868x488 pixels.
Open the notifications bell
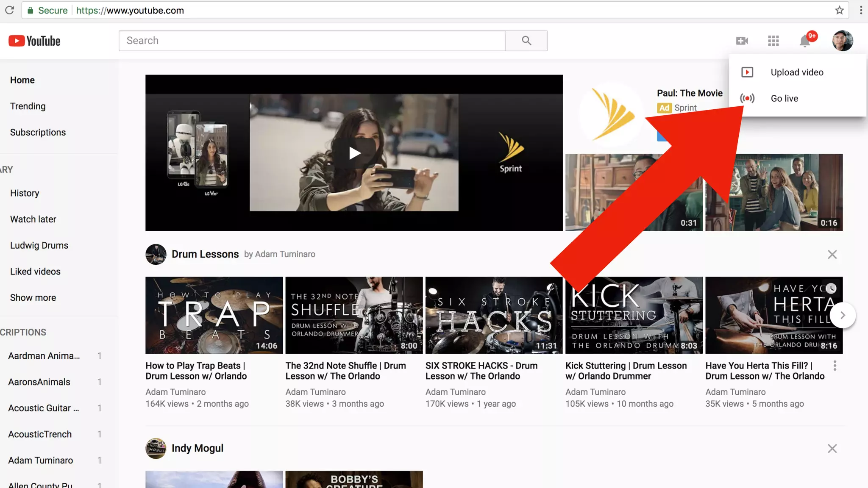coord(804,41)
